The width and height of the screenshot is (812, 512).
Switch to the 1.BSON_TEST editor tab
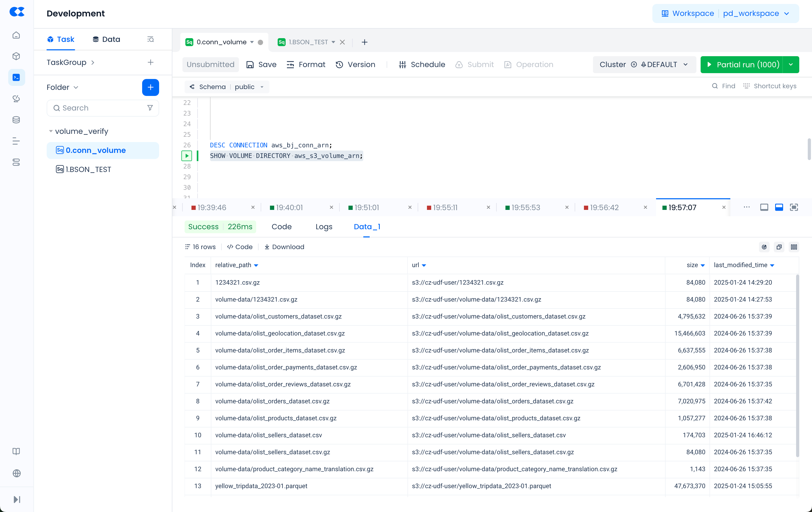point(308,42)
